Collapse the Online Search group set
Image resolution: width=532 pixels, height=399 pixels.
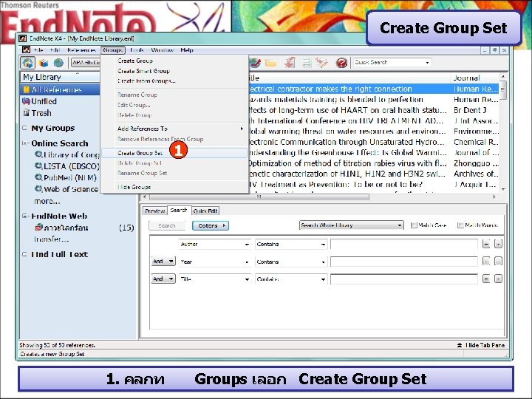(24, 143)
